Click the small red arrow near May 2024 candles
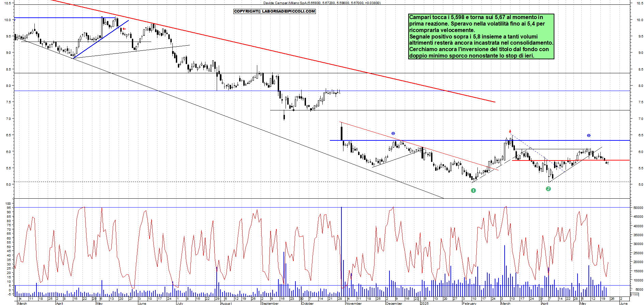644x305 pixels. [124, 29]
